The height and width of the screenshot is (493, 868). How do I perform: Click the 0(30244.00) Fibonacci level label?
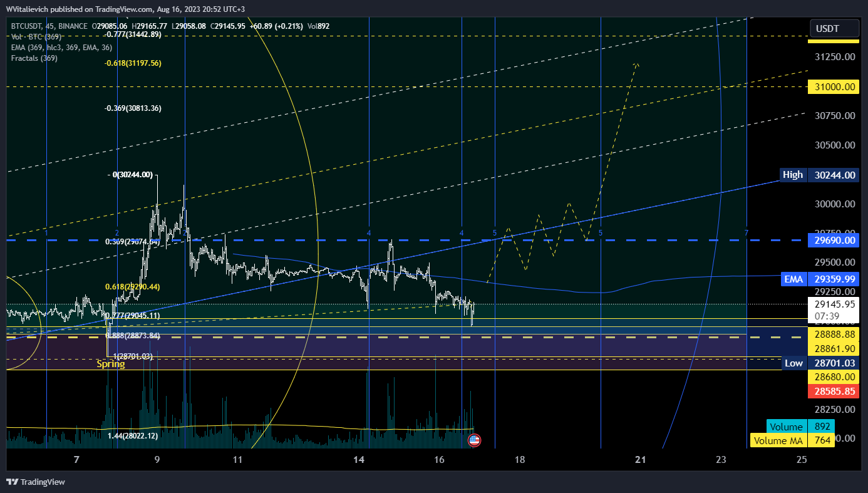(132, 175)
